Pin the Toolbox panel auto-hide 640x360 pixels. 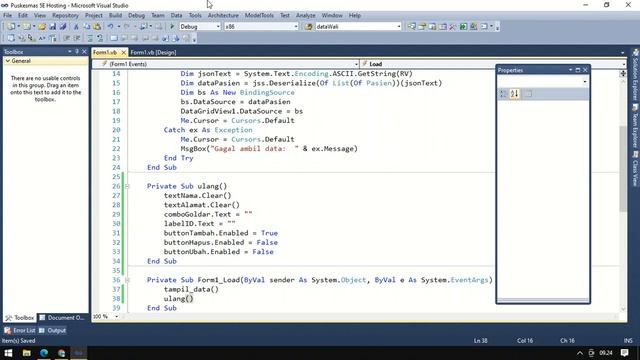click(77, 51)
